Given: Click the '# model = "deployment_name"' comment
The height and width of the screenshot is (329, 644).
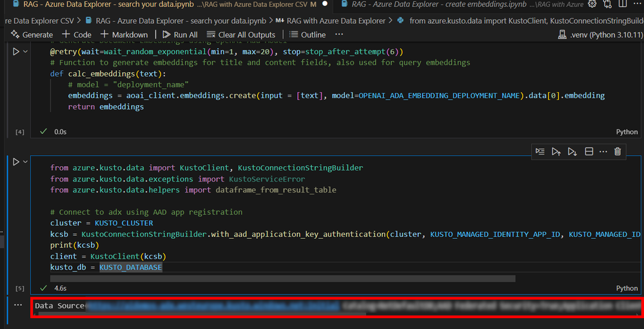Looking at the screenshot, I should [128, 85].
